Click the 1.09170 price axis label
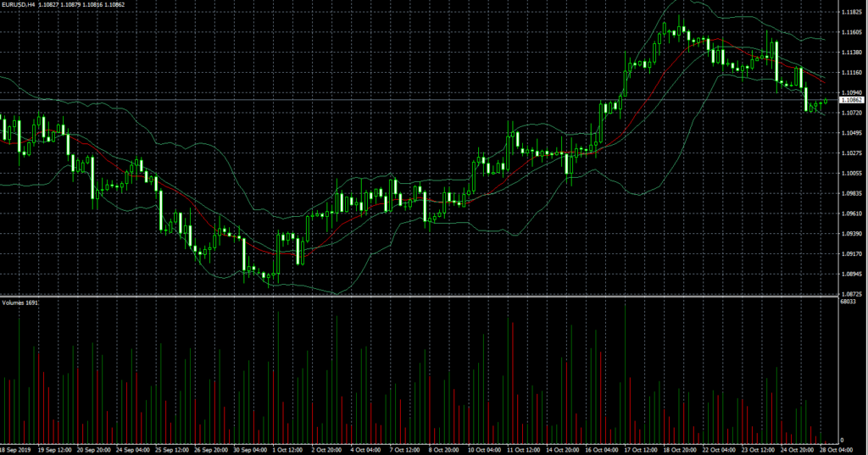Viewport: 868px width, 455px height. (x=851, y=254)
